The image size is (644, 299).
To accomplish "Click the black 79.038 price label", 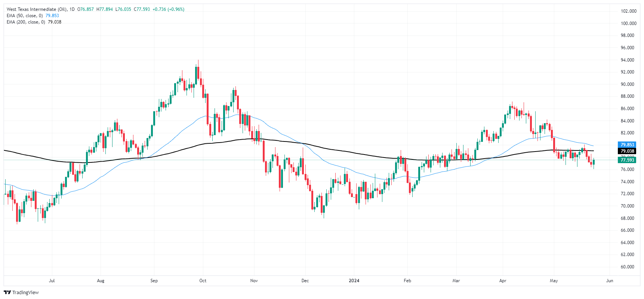I will pos(627,151).
